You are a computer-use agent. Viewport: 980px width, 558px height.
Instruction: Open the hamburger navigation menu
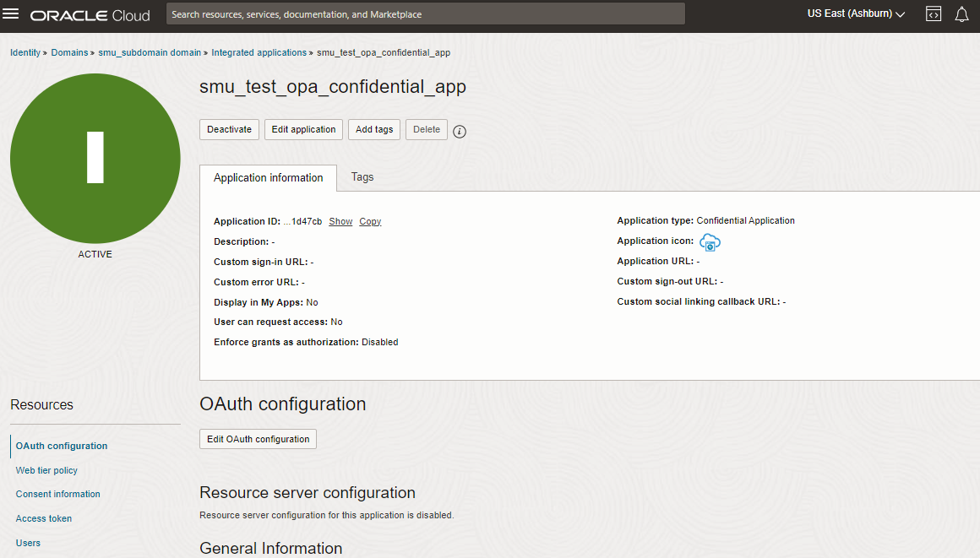pos(11,14)
